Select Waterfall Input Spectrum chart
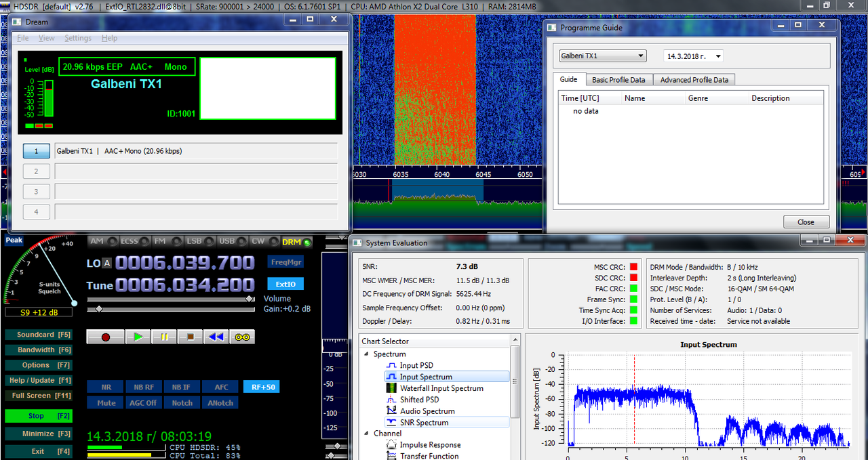The width and height of the screenshot is (868, 460). point(441,388)
